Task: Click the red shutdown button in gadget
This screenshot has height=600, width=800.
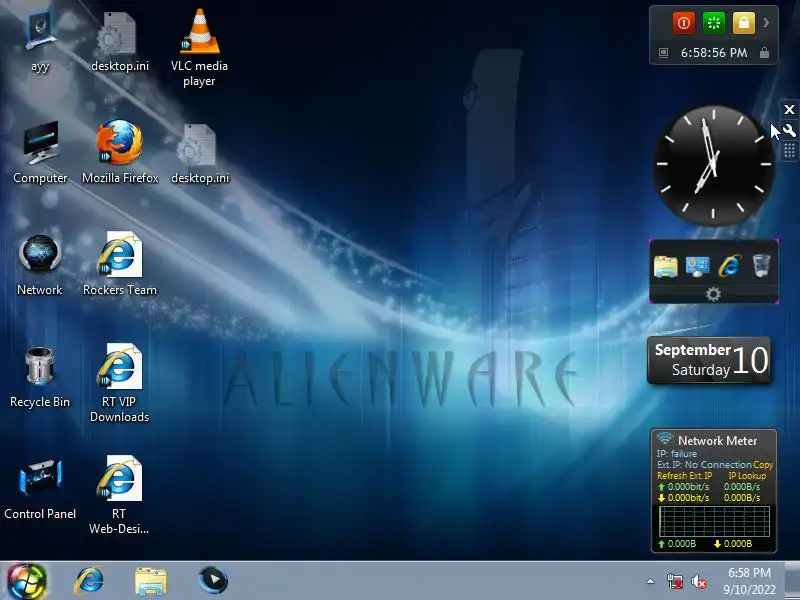Action: (x=684, y=23)
